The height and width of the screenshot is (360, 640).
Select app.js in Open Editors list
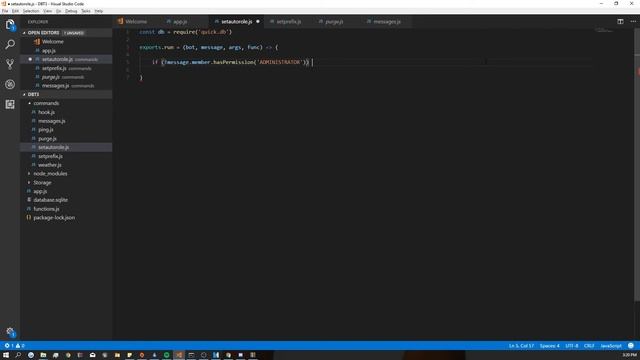click(49, 51)
